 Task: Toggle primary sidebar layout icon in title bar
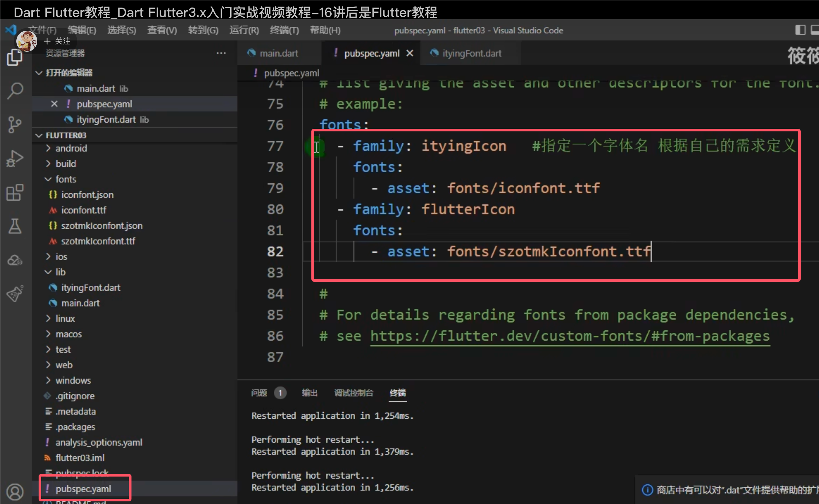click(x=800, y=30)
